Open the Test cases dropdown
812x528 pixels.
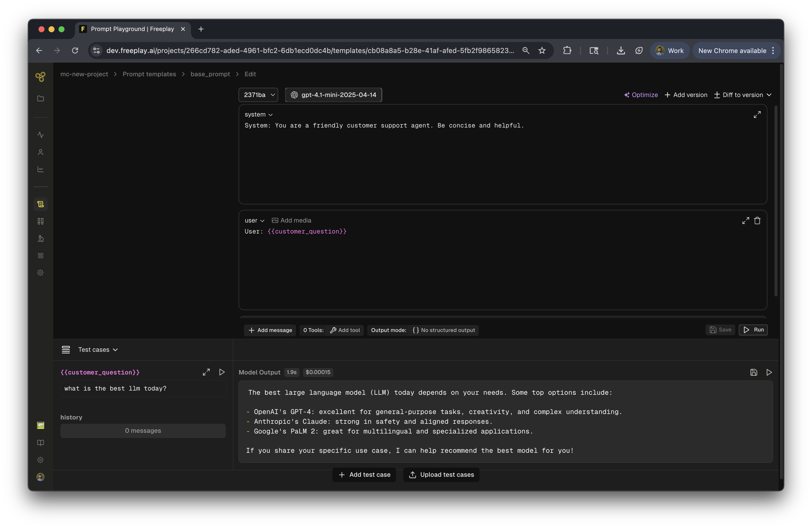point(98,349)
